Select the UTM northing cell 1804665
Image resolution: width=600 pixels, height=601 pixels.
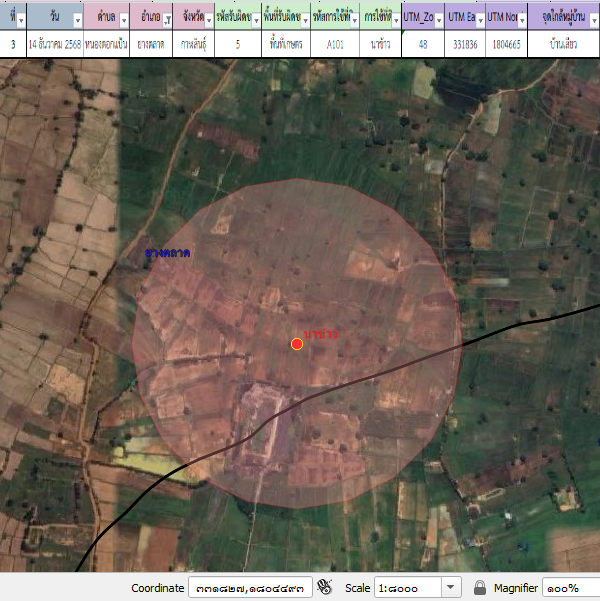[x=507, y=44]
